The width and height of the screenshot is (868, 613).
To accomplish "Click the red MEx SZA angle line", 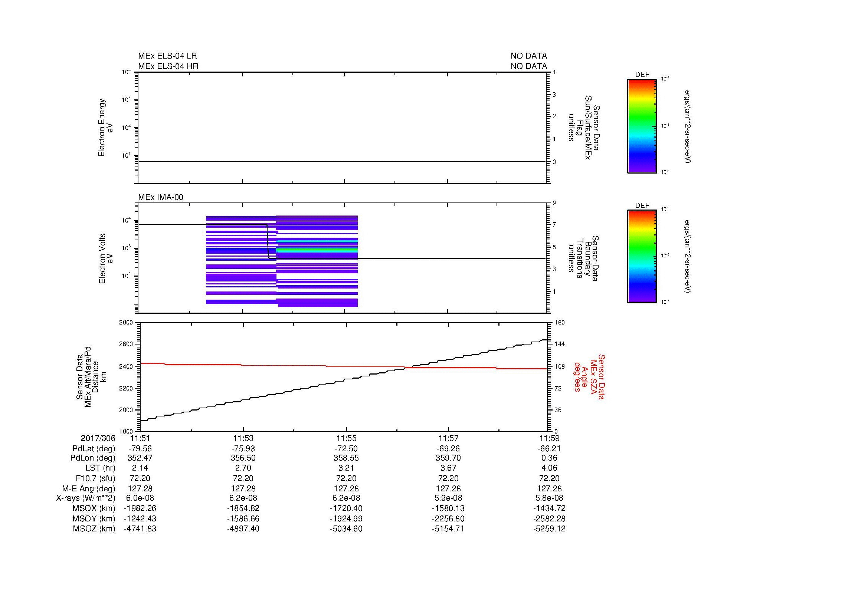I will pyautogui.click(x=343, y=366).
